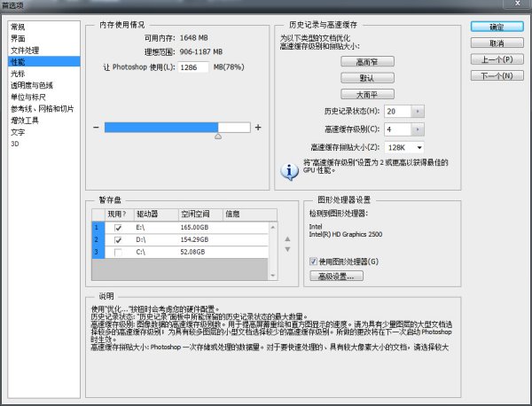Click the 默认 cache preset button
This screenshot has height=406, width=532.
(x=367, y=78)
